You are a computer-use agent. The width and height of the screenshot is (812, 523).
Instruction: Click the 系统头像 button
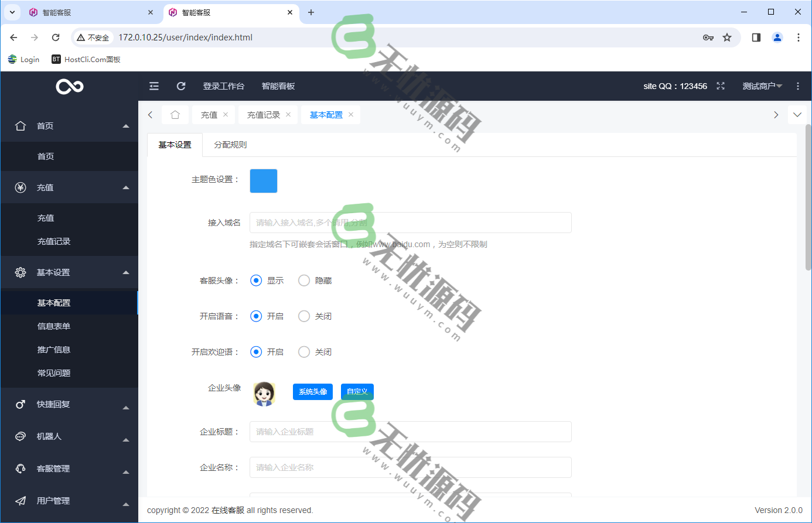312,391
